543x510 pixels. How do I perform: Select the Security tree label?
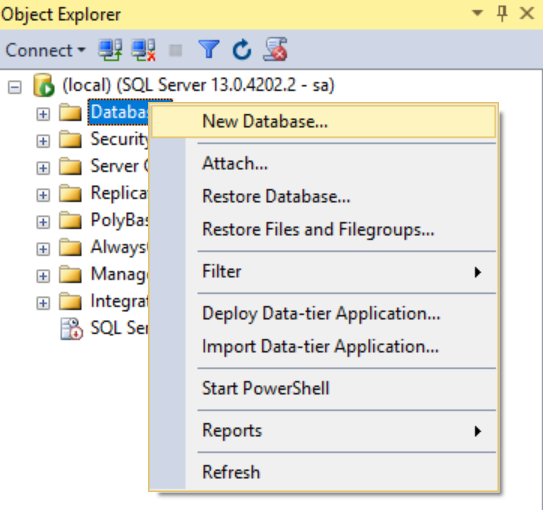(x=119, y=139)
